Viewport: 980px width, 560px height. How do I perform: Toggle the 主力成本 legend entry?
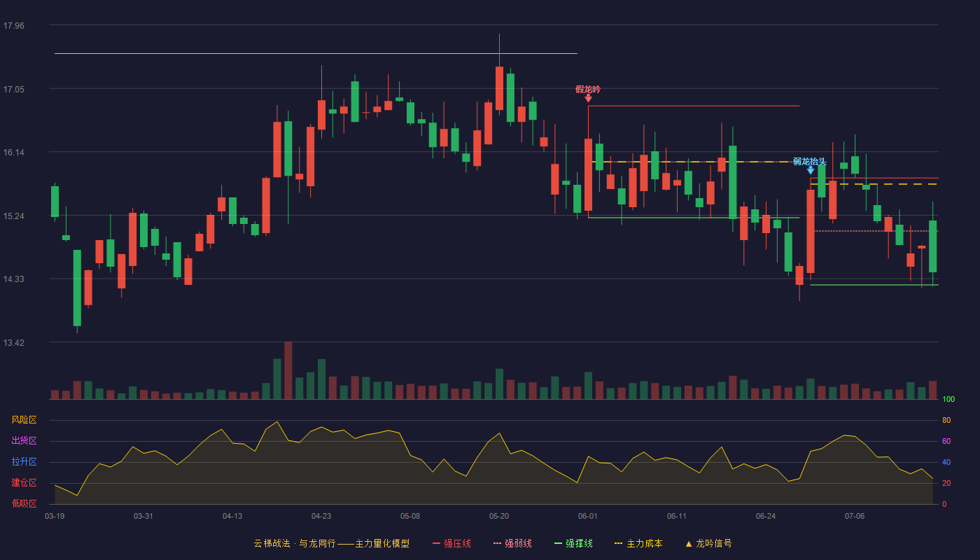coord(638,543)
